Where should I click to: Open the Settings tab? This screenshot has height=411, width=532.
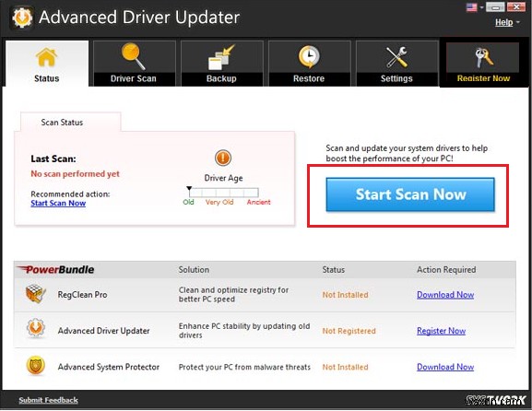(397, 64)
